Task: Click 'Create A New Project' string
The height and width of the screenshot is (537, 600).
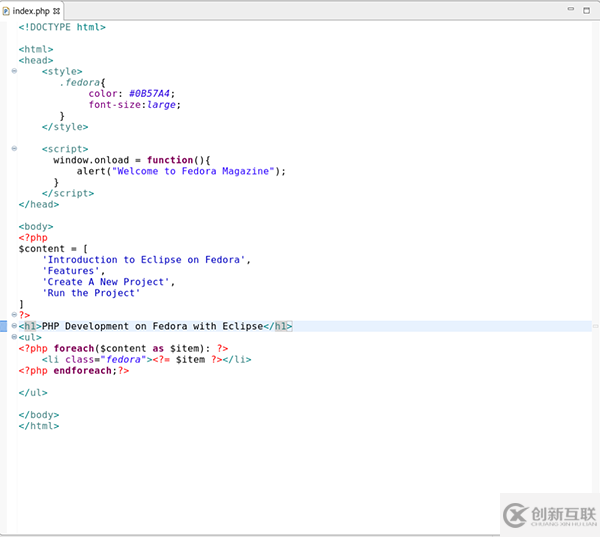Action: point(106,282)
